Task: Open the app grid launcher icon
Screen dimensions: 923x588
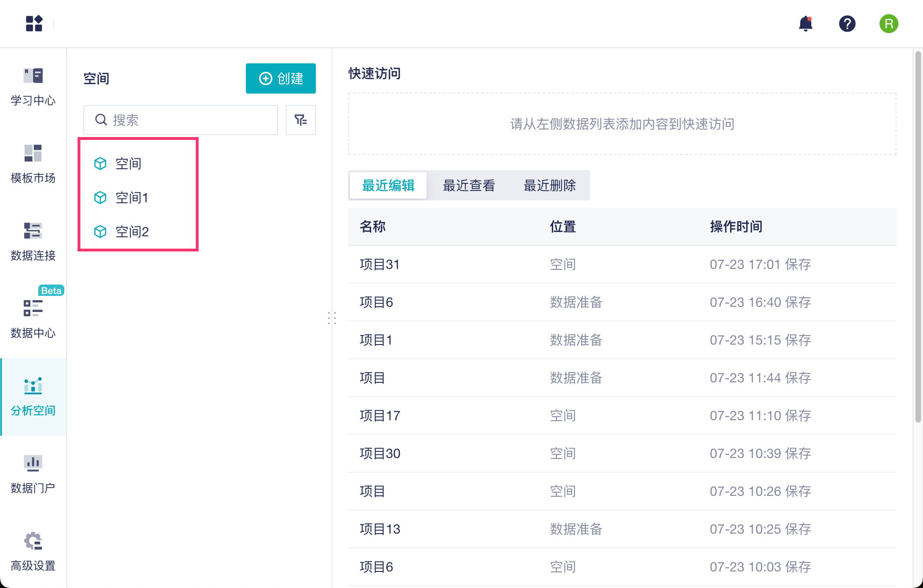Action: 34,24
